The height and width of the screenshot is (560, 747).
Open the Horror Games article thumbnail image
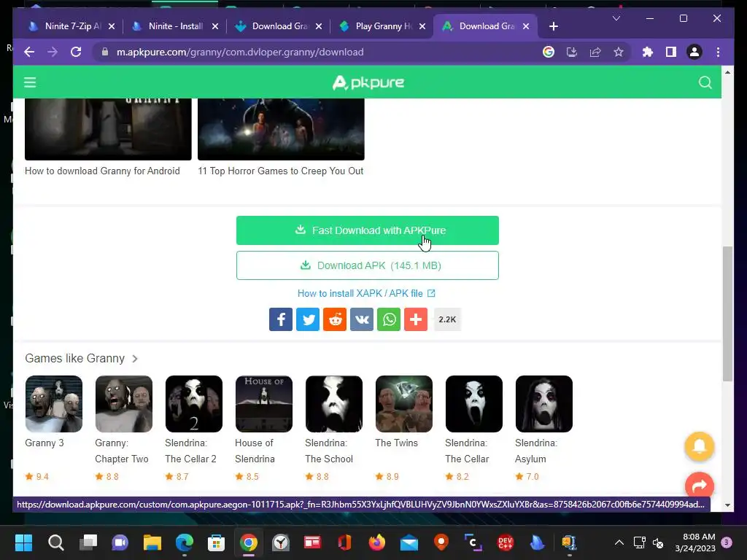point(281,129)
